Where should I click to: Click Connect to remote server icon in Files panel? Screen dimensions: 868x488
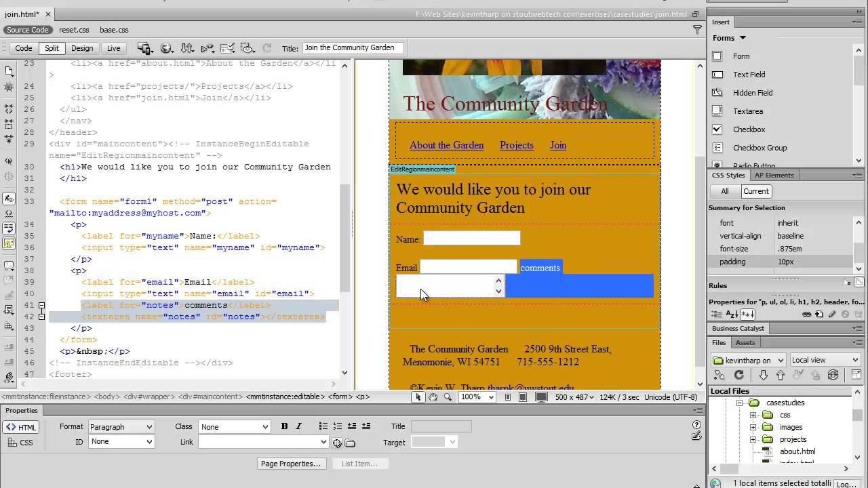click(x=719, y=375)
